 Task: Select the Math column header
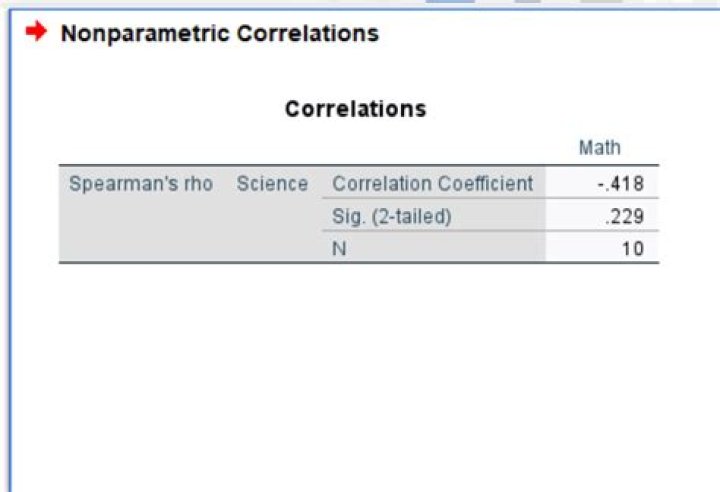pyautogui.click(x=599, y=148)
